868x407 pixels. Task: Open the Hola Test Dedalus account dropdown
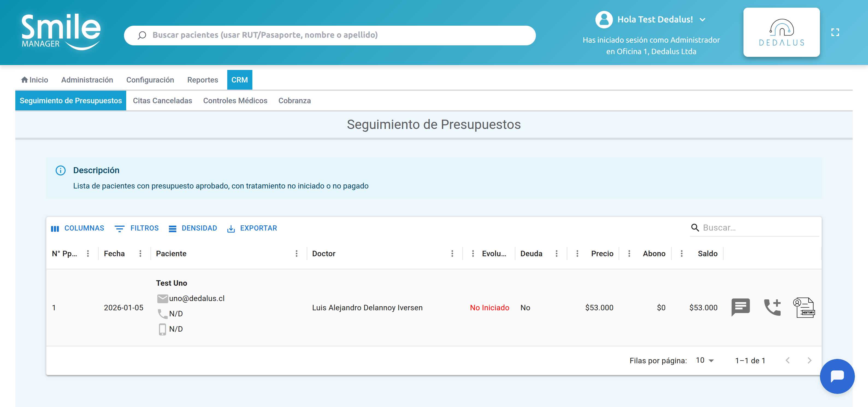(703, 20)
